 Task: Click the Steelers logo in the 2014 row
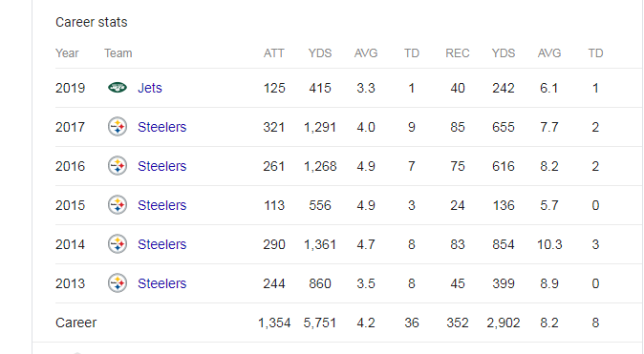[x=118, y=244]
